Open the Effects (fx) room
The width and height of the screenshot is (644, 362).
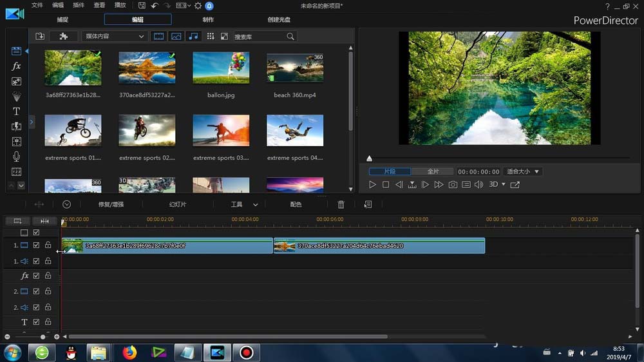17,66
